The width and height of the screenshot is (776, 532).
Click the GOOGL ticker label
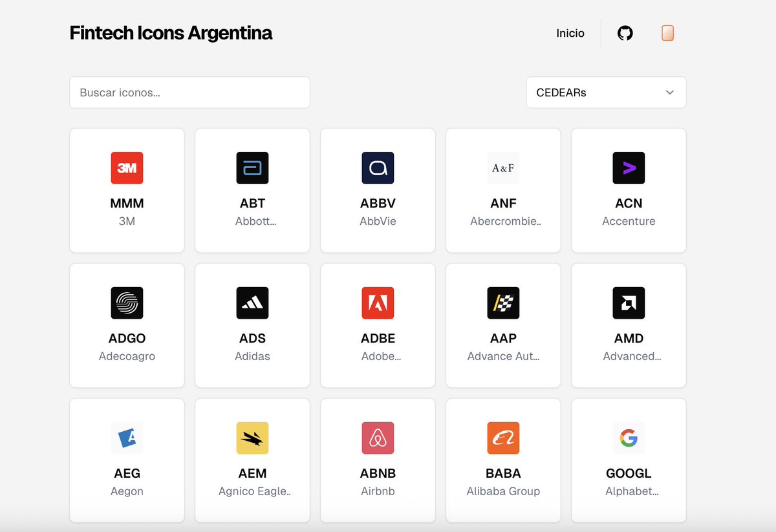tap(629, 474)
